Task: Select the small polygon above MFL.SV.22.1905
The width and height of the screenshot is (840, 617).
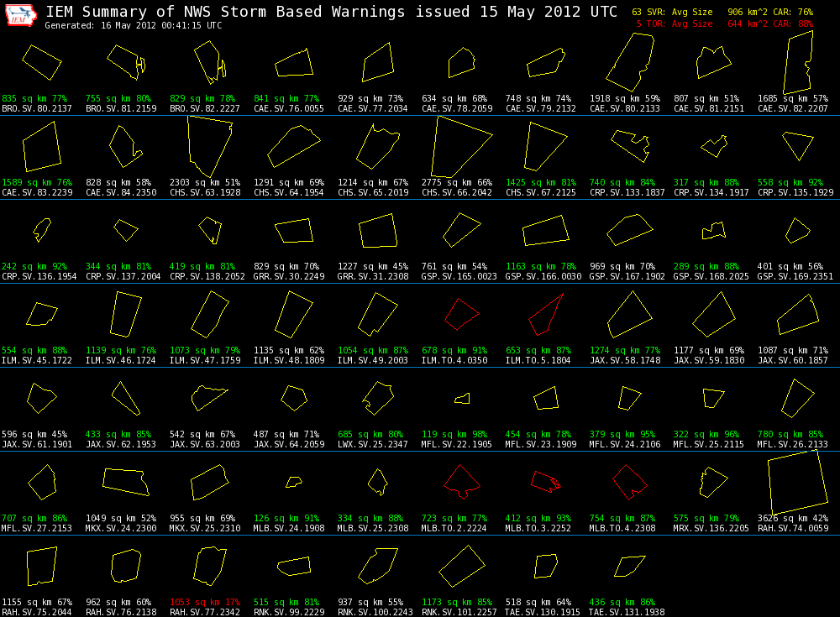Action: click(x=462, y=399)
